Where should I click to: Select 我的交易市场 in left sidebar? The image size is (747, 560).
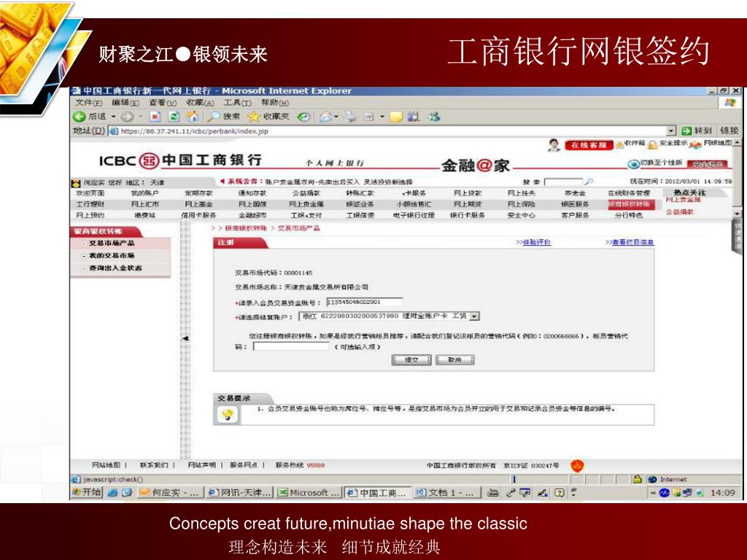[112, 256]
